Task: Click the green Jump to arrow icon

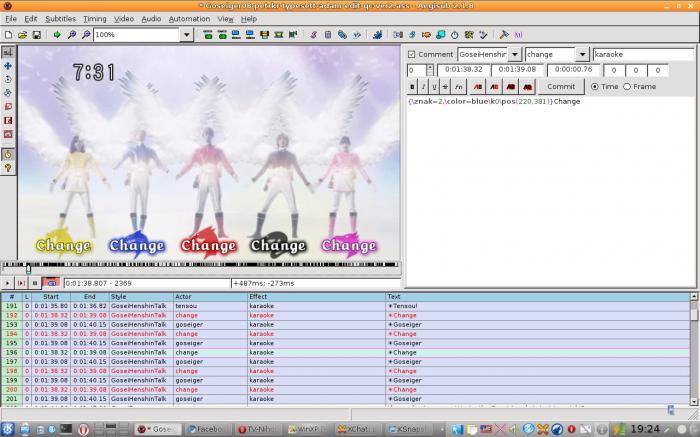Action: pyautogui.click(x=57, y=34)
